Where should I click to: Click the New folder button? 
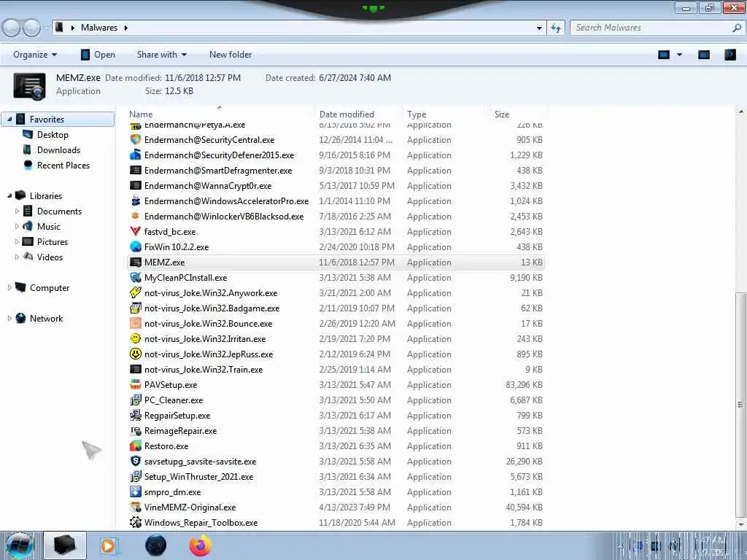coord(231,55)
